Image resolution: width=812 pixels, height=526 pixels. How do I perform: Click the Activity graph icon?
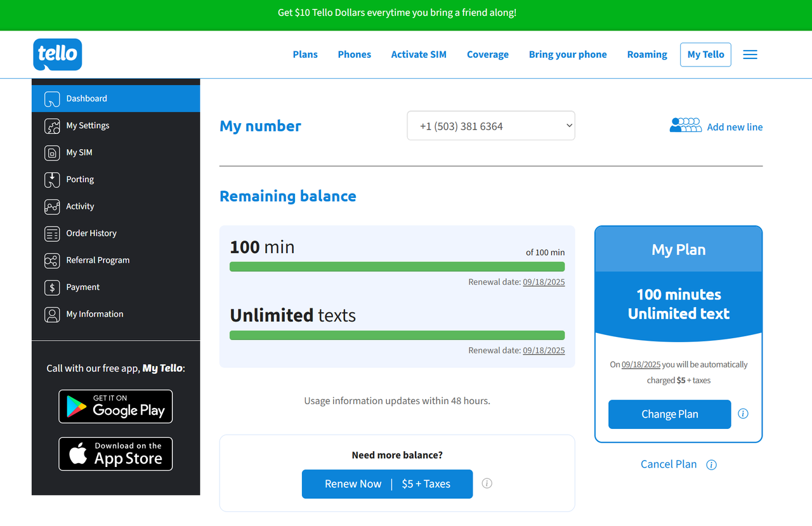click(x=52, y=207)
